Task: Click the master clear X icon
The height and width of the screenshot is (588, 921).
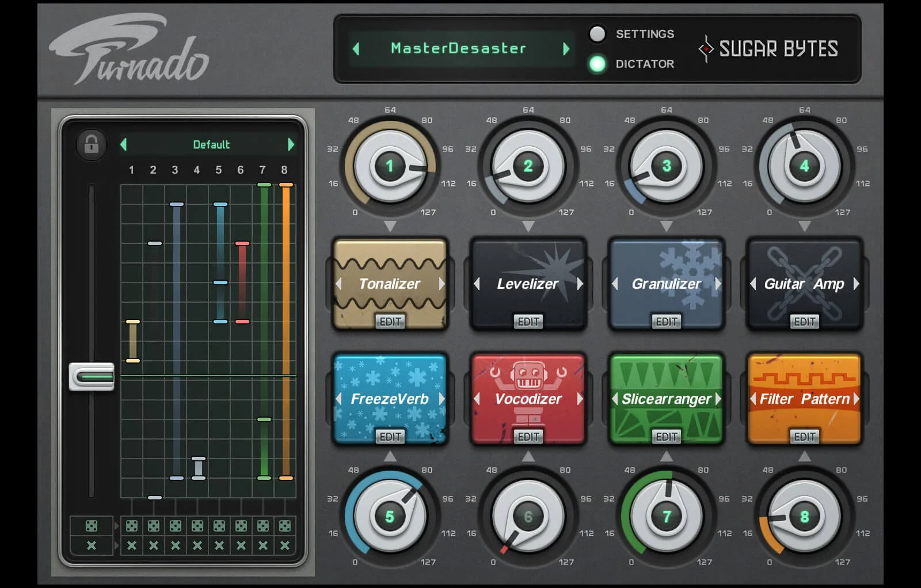Action: tap(91, 545)
